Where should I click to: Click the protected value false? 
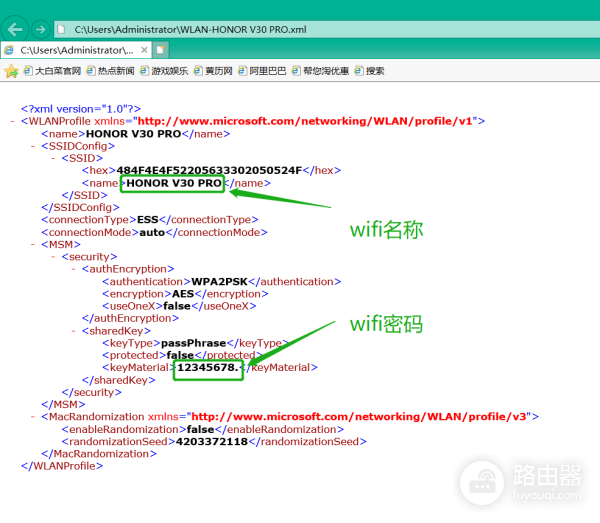(x=180, y=355)
